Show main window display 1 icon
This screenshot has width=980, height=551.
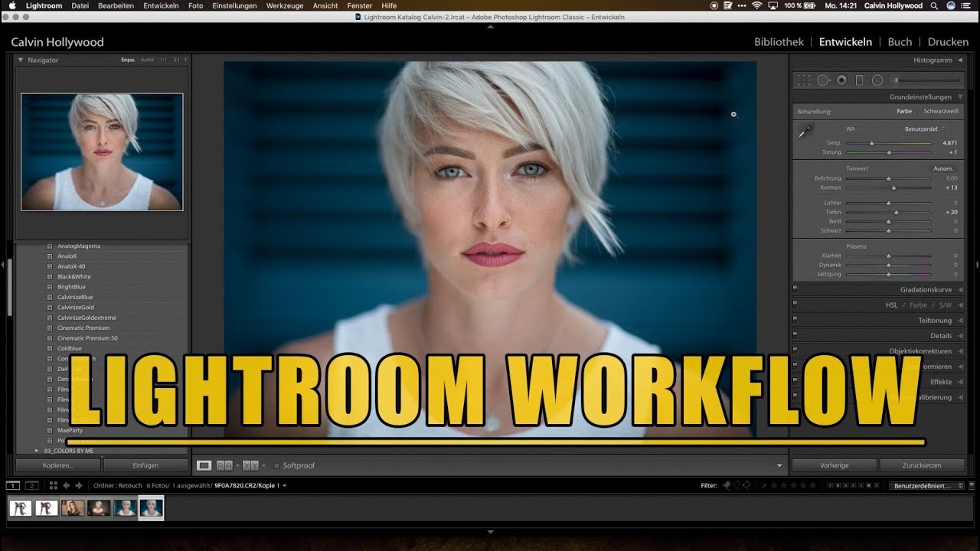tap(13, 485)
